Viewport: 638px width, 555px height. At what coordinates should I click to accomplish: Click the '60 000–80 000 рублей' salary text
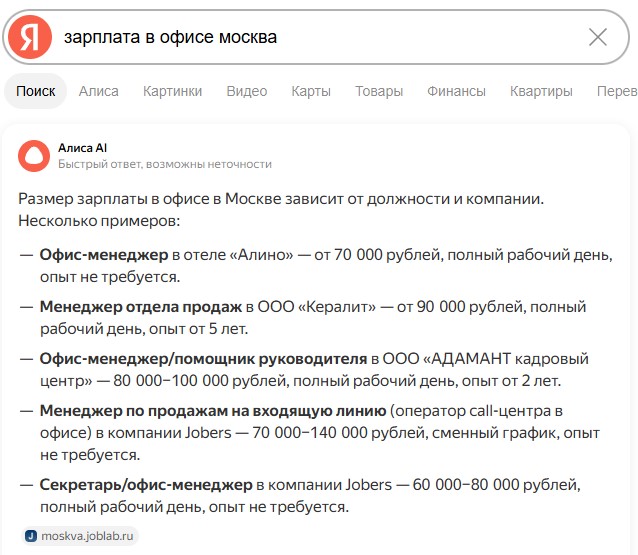[x=496, y=485]
